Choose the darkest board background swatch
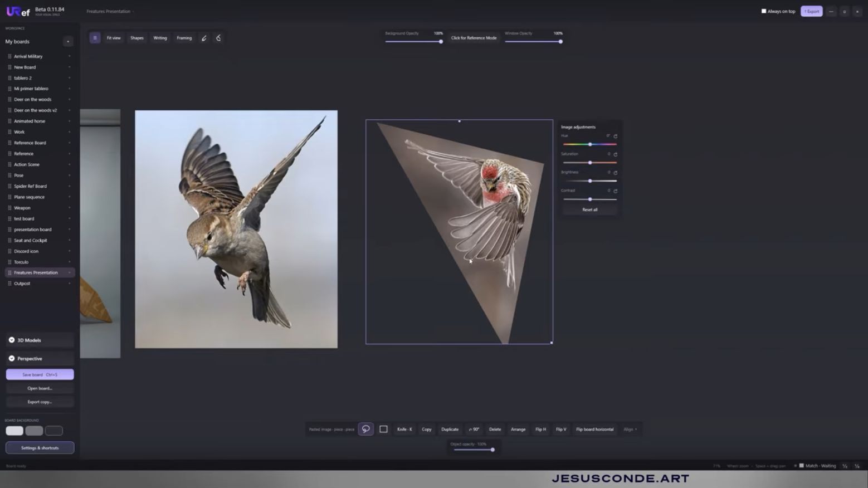The width and height of the screenshot is (868, 488). point(54,431)
